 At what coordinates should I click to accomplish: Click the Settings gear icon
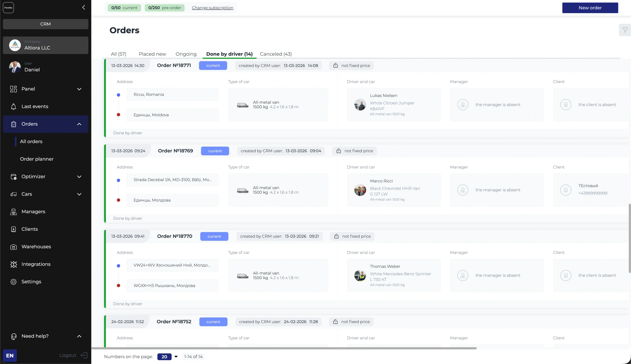(x=14, y=282)
